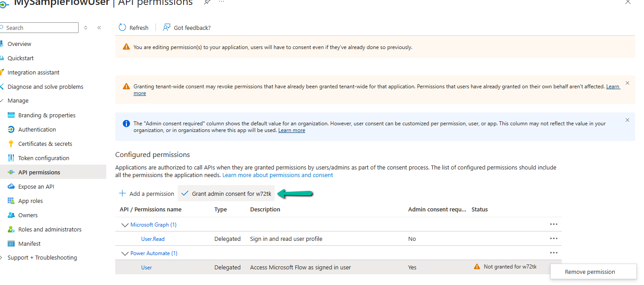Open the Certificates & secrets page
The image size is (644, 285).
pos(45,144)
